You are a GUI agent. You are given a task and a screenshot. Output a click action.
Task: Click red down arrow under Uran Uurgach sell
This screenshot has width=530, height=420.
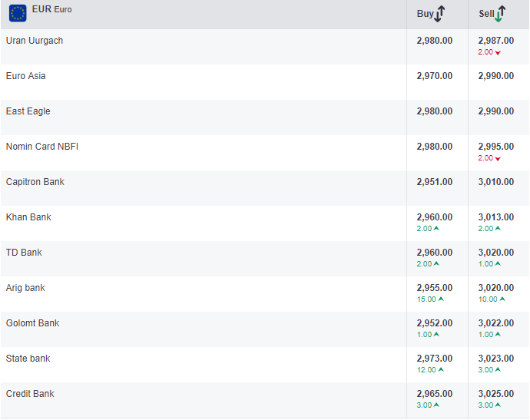[x=498, y=53]
